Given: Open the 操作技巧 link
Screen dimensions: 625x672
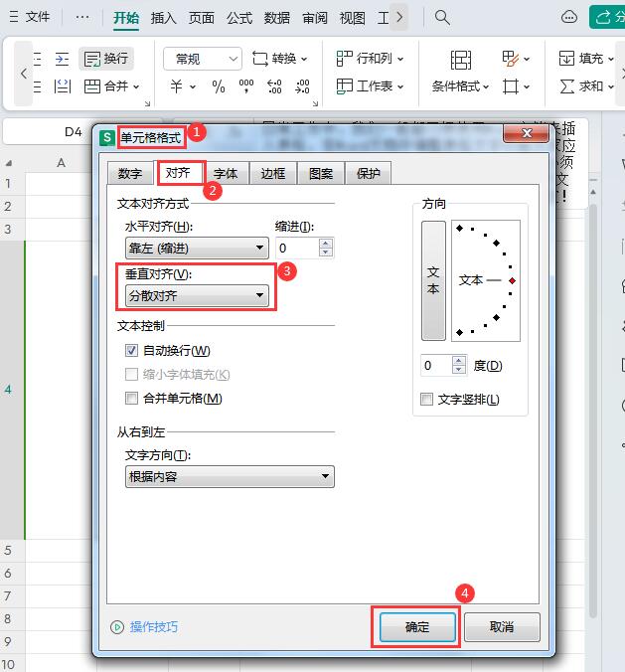Looking at the screenshot, I should (x=153, y=627).
